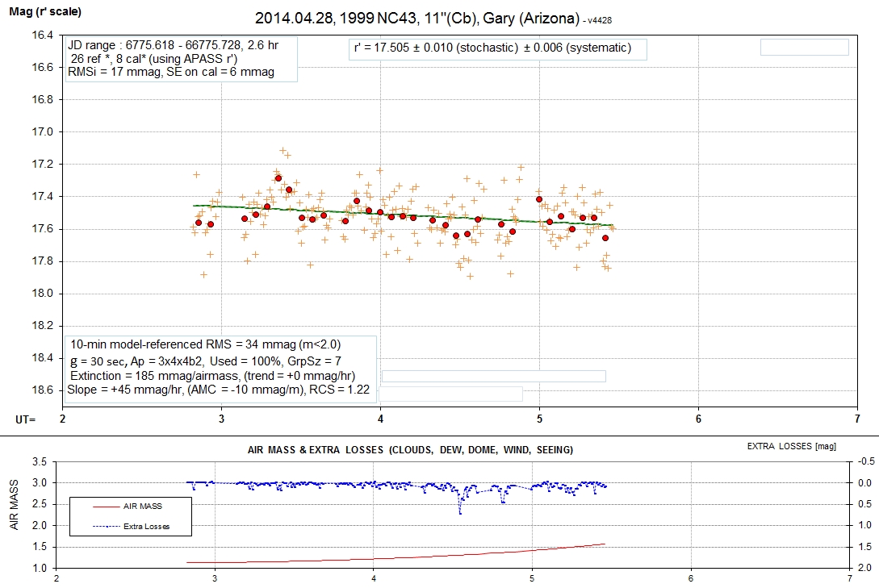Click the 18.6 tick on the magnitude axis
Image resolution: width=879 pixels, height=588 pixels.
(x=42, y=390)
